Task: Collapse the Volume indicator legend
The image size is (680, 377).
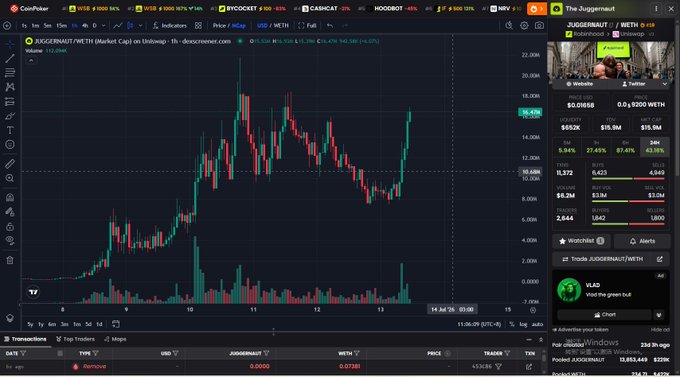Action: pos(31,60)
